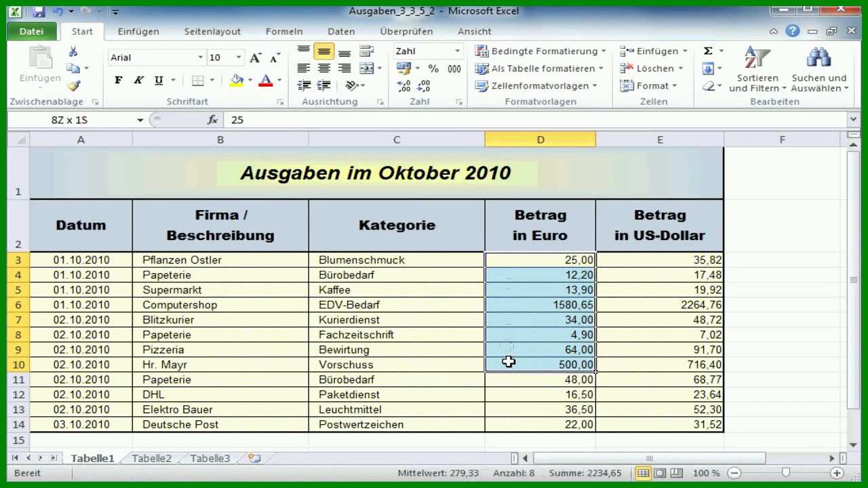Screen dimensions: 868x488
Task: Switch to sheet Tabelle2
Action: (x=152, y=459)
